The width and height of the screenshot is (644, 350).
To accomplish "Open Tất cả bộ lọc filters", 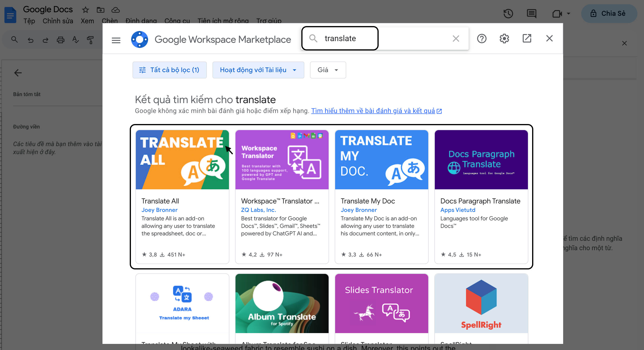I will pyautogui.click(x=169, y=70).
